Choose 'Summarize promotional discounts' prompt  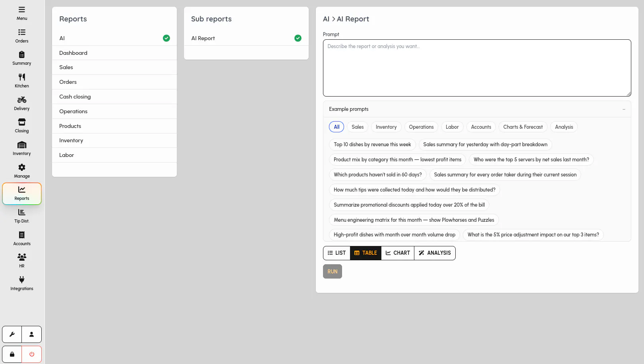point(409,205)
